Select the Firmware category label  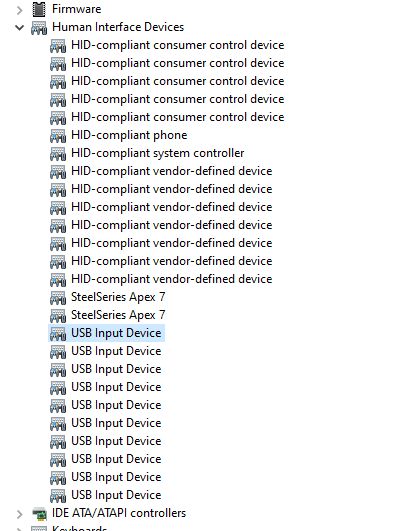coord(77,9)
